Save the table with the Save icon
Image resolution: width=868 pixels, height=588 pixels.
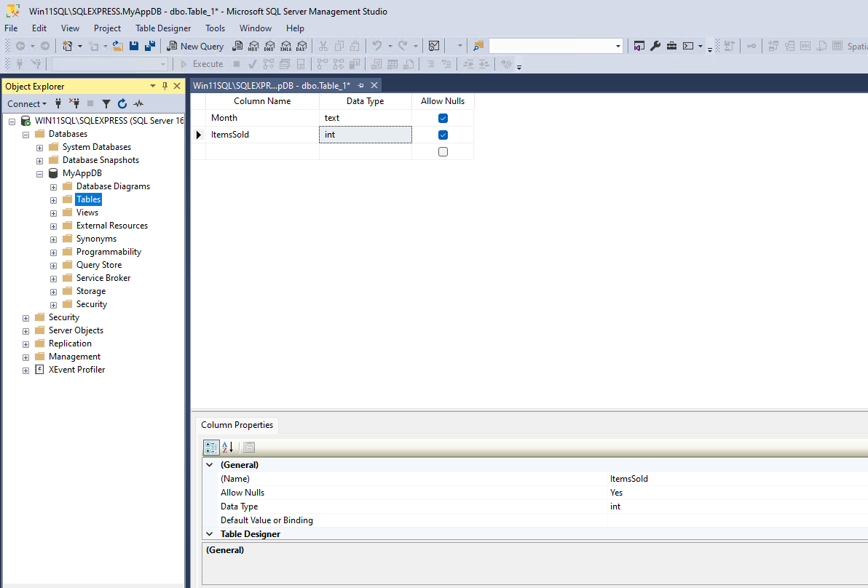pos(134,46)
